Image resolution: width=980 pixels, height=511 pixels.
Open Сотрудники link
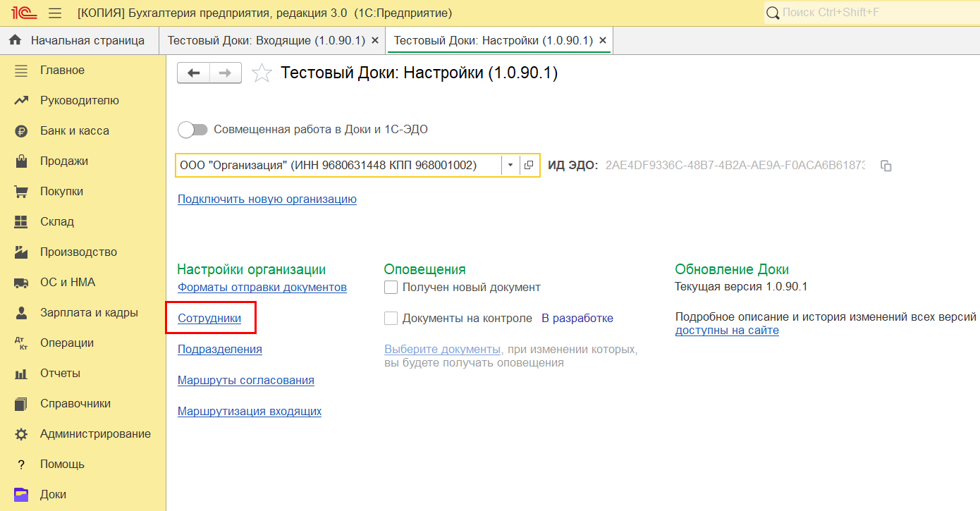coord(209,319)
